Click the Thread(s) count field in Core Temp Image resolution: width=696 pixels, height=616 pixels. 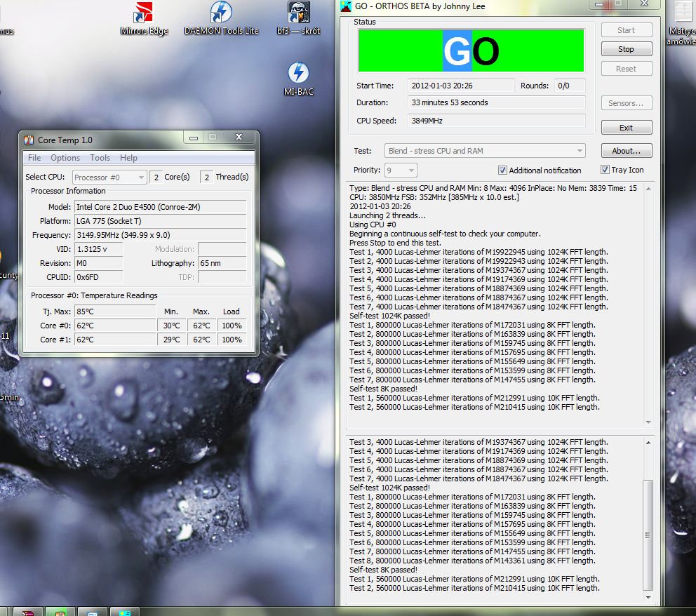[206, 177]
